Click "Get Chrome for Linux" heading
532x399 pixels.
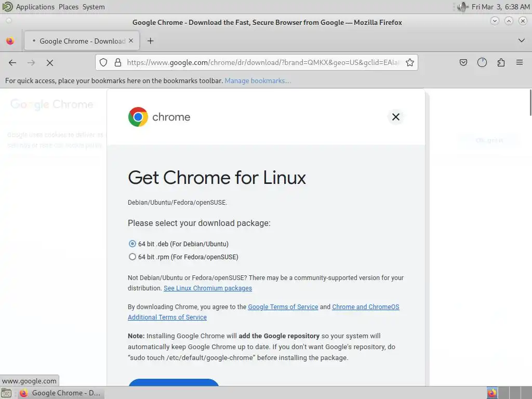(217, 178)
